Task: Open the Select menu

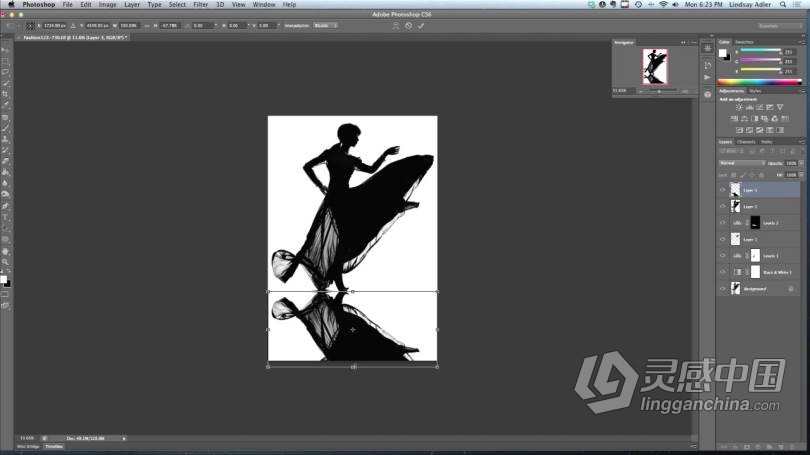Action: [177, 5]
